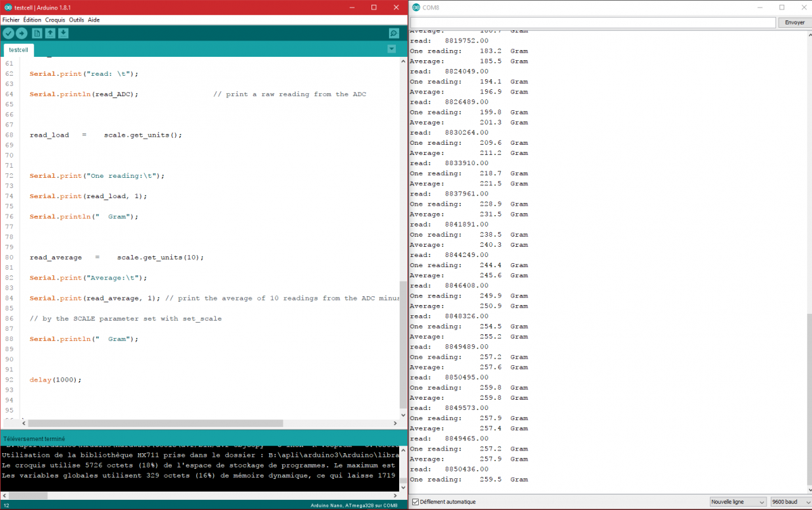Viewport: 812px width, 510px height.
Task: Click the COM8 window title icon
Action: click(415, 7)
